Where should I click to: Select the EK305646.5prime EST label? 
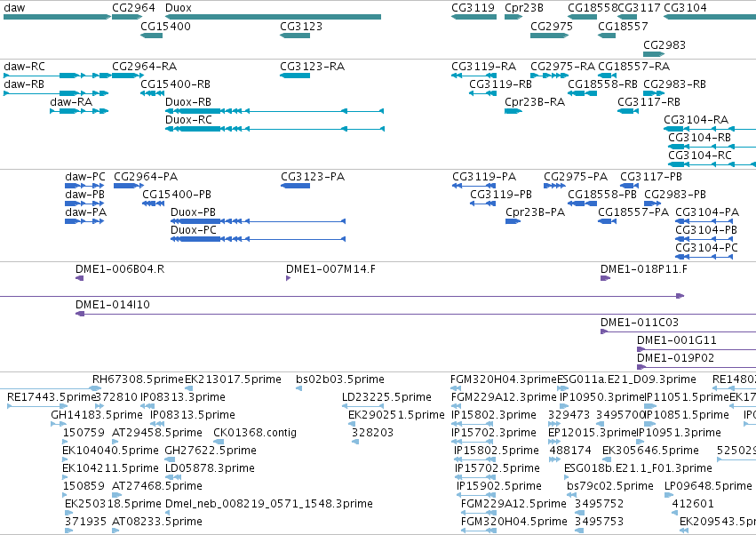tap(650, 451)
